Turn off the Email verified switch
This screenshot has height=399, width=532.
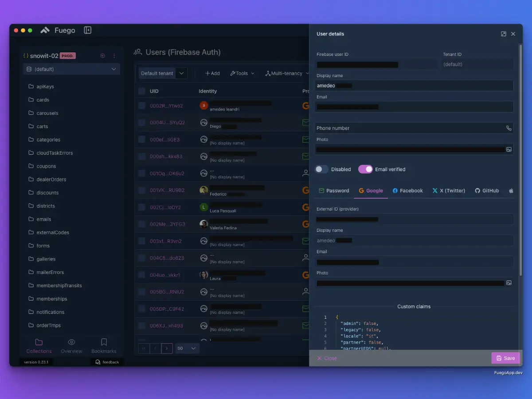pyautogui.click(x=366, y=169)
